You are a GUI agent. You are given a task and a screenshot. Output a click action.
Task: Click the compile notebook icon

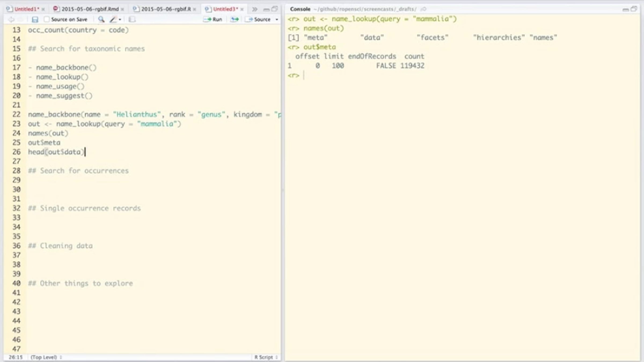click(132, 19)
